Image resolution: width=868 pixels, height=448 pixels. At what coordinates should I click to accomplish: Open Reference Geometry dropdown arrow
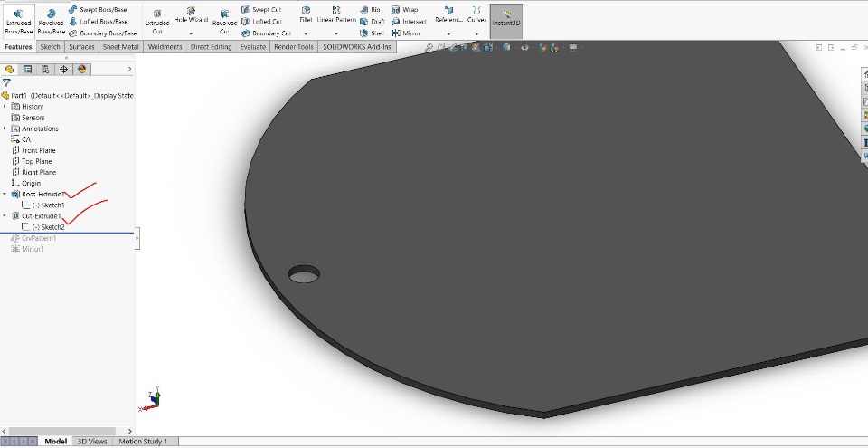449,34
